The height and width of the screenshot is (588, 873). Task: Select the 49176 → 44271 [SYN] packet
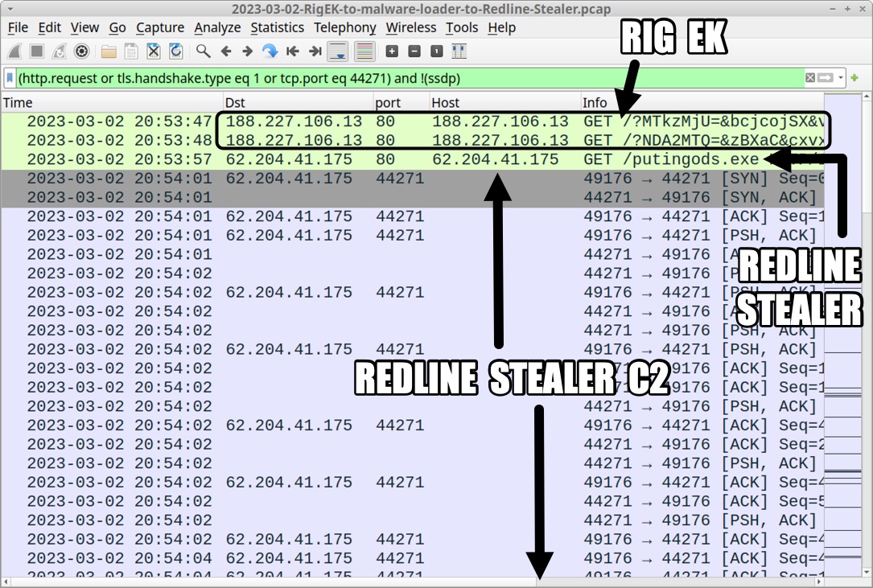click(x=413, y=179)
